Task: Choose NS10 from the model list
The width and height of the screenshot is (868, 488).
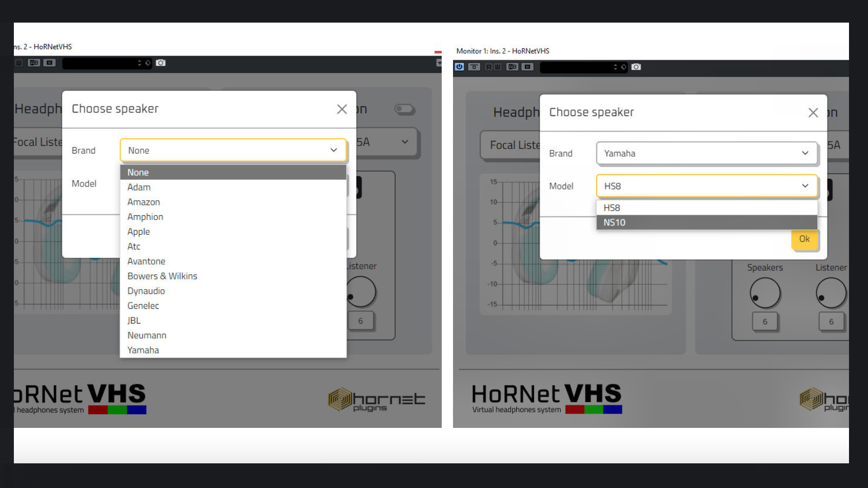Action: pos(614,222)
